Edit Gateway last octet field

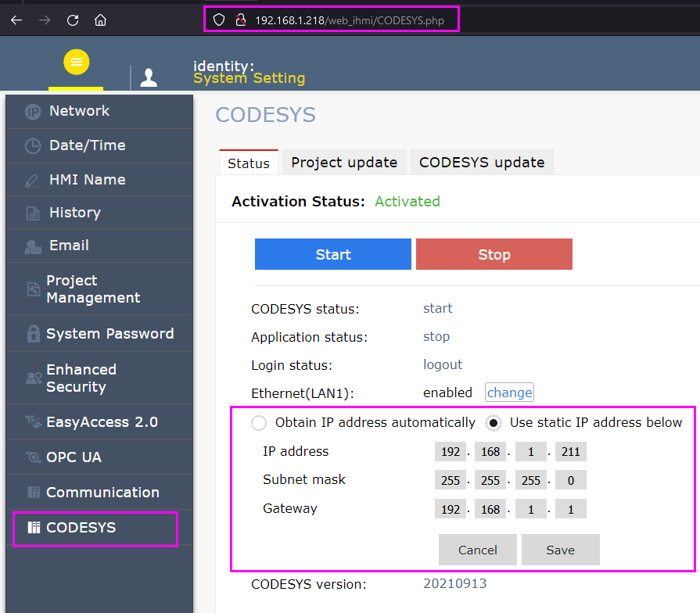click(570, 509)
